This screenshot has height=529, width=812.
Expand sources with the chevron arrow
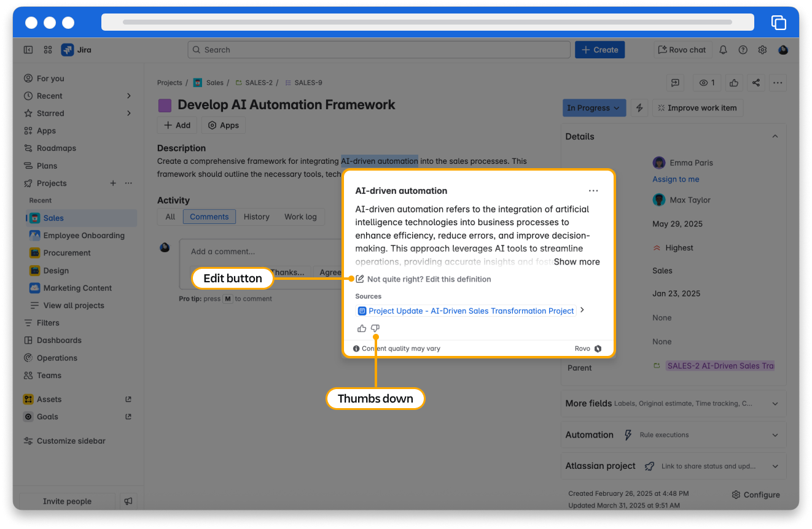(x=582, y=310)
